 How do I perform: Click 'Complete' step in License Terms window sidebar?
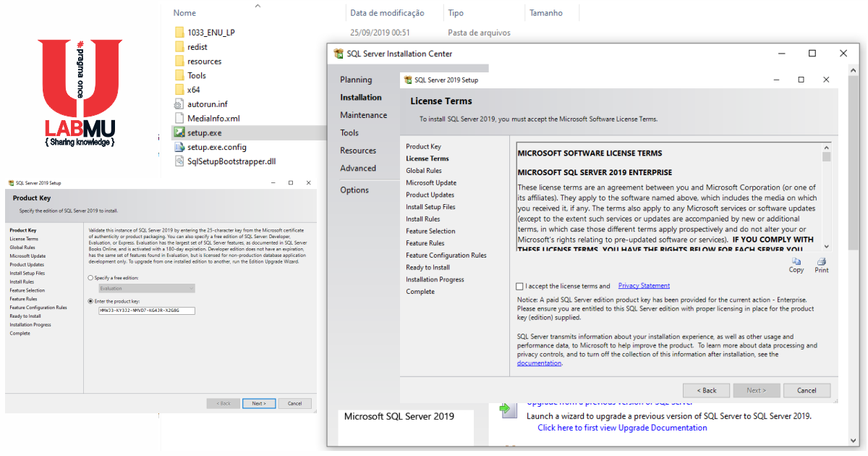pos(420,292)
